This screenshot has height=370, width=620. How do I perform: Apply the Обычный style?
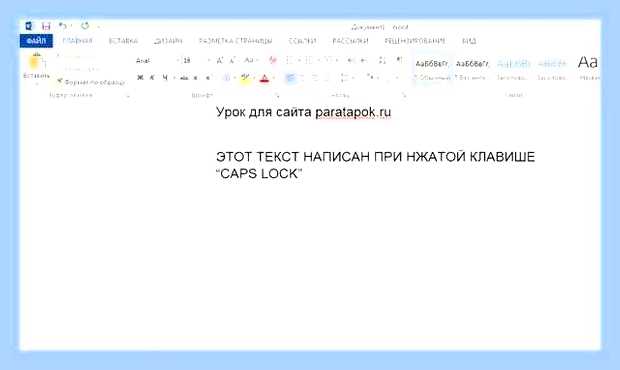(x=432, y=69)
